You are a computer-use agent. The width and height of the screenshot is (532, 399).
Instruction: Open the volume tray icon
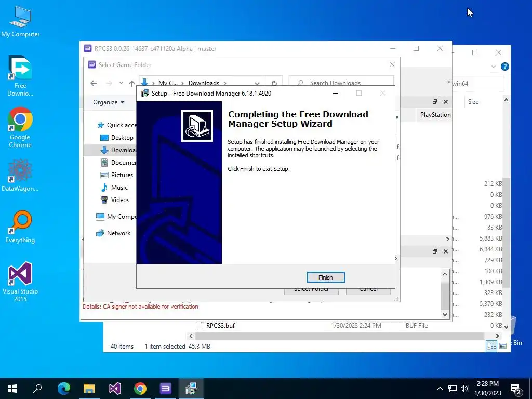(464, 389)
